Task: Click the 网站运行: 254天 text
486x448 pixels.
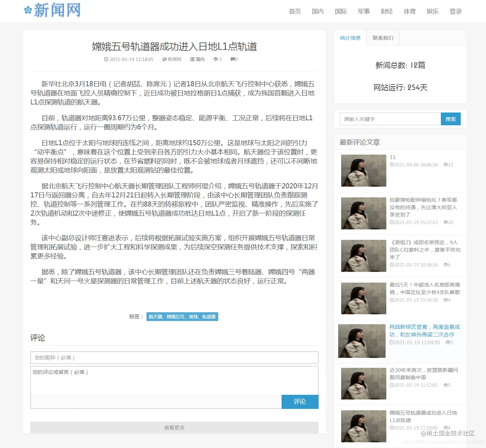Action: 400,88
